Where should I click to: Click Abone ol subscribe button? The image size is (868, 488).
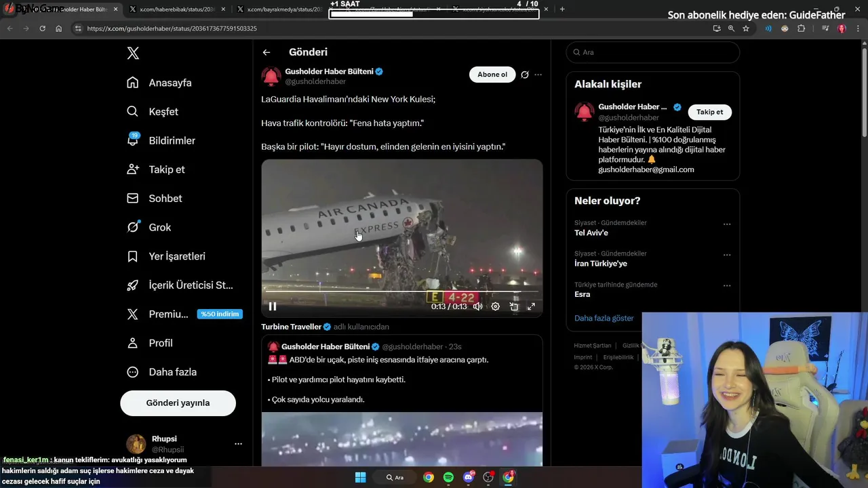[x=492, y=75]
